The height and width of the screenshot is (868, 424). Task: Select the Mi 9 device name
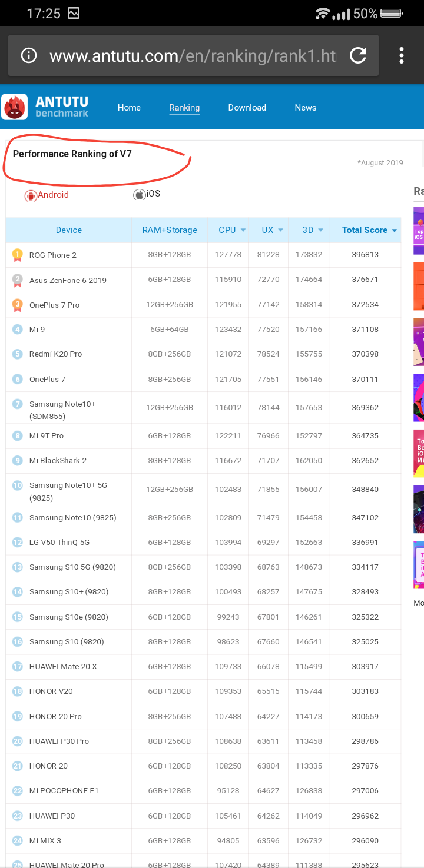[37, 330]
